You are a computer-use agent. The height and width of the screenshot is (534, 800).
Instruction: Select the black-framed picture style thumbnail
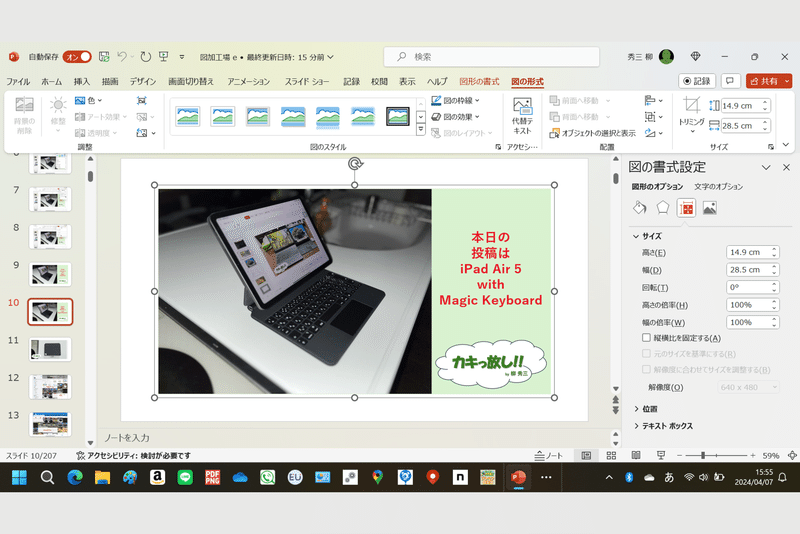pos(397,116)
